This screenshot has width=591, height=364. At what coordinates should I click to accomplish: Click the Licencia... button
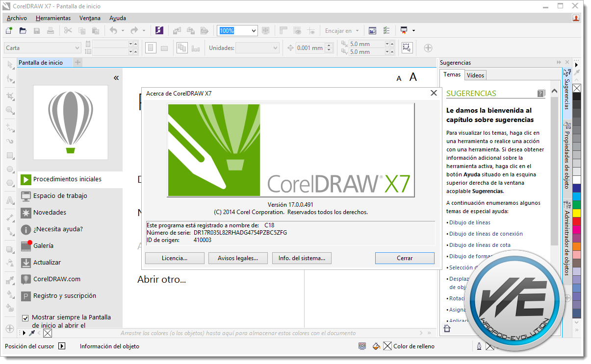[x=175, y=258]
